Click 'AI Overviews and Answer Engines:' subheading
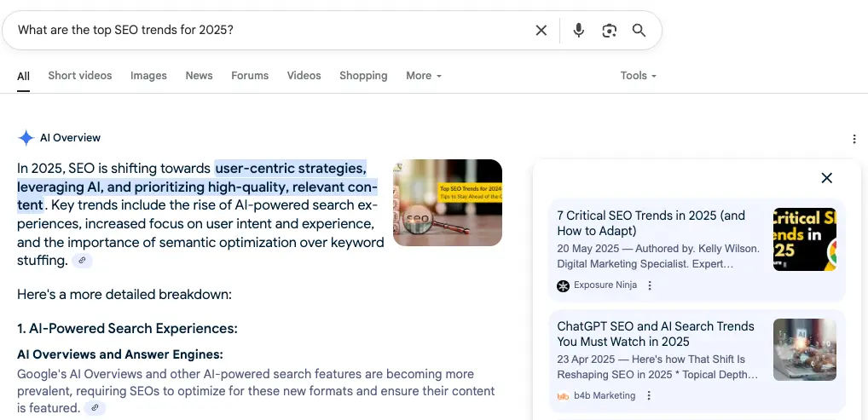 (120, 354)
